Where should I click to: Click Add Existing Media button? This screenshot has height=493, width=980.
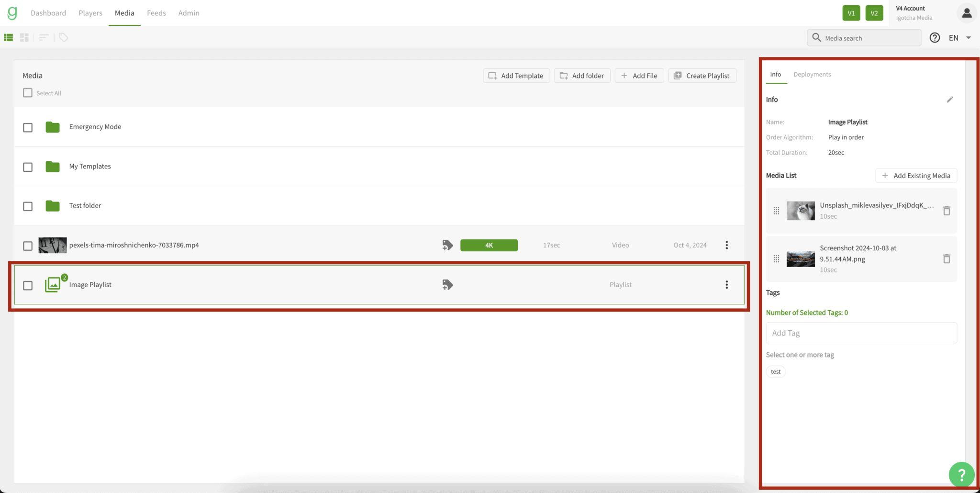(x=915, y=175)
